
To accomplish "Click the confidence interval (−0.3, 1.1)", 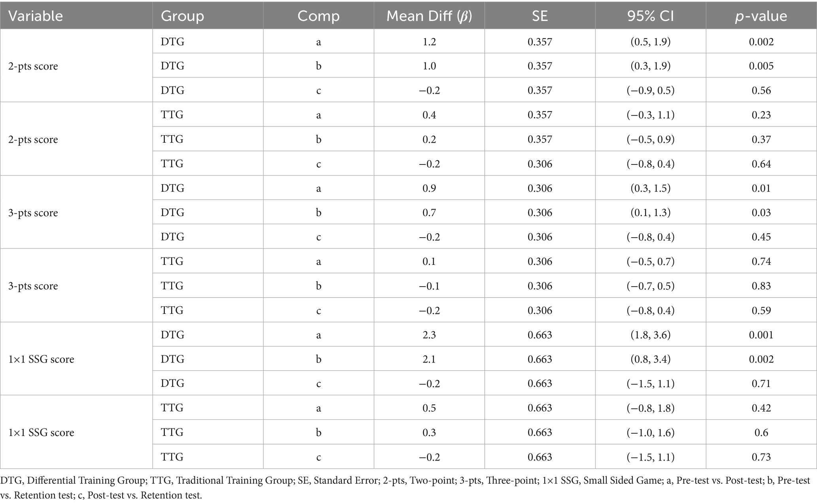I will (x=650, y=115).
